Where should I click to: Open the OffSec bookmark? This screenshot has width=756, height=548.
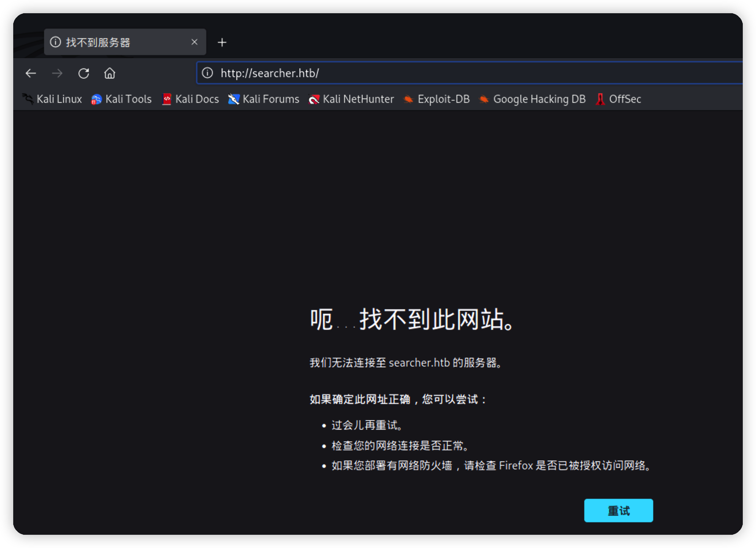click(x=618, y=99)
